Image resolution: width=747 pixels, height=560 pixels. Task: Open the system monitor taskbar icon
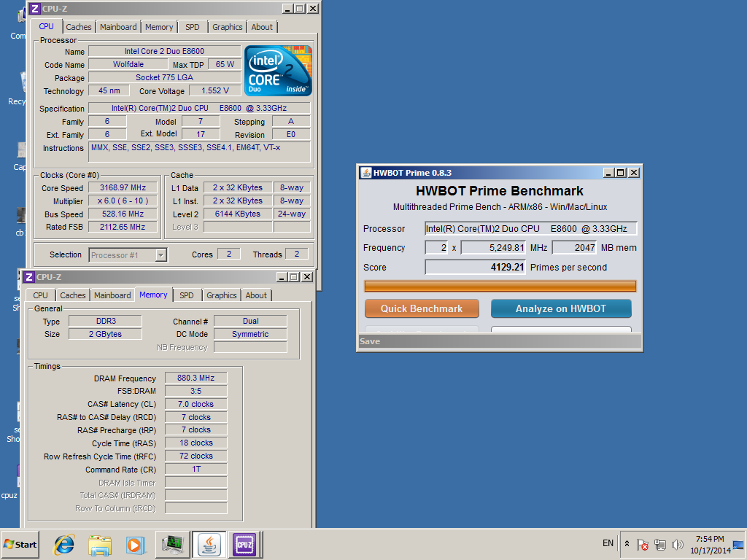pos(172,544)
